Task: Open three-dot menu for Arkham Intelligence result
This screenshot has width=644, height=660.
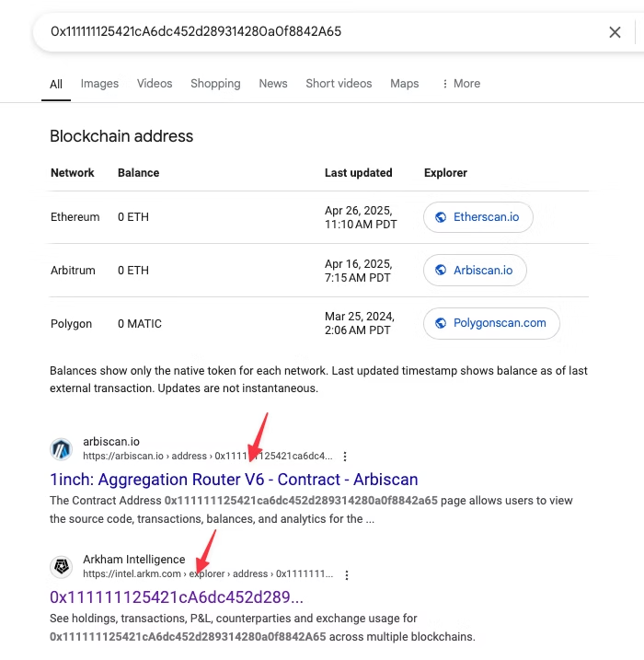Action: click(x=347, y=575)
